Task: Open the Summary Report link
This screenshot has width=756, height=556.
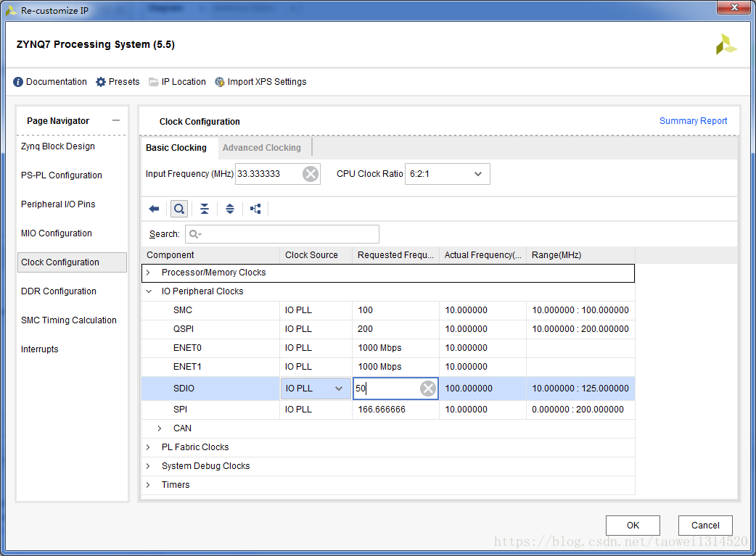Action: click(693, 121)
